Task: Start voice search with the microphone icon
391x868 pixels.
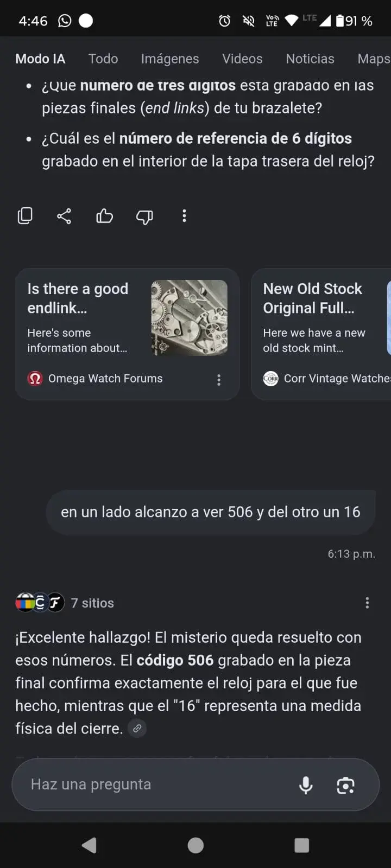Action: point(306,785)
